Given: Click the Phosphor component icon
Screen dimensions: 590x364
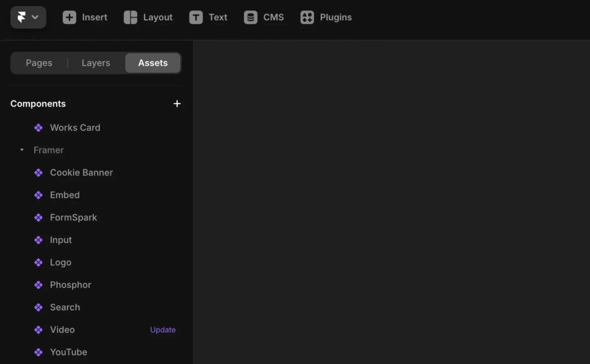Looking at the screenshot, I should click(x=38, y=285).
